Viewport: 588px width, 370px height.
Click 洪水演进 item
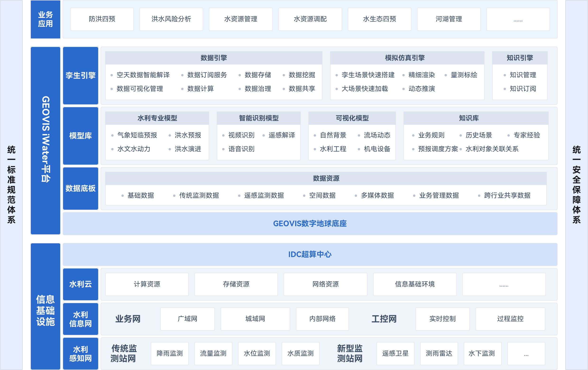click(x=188, y=149)
